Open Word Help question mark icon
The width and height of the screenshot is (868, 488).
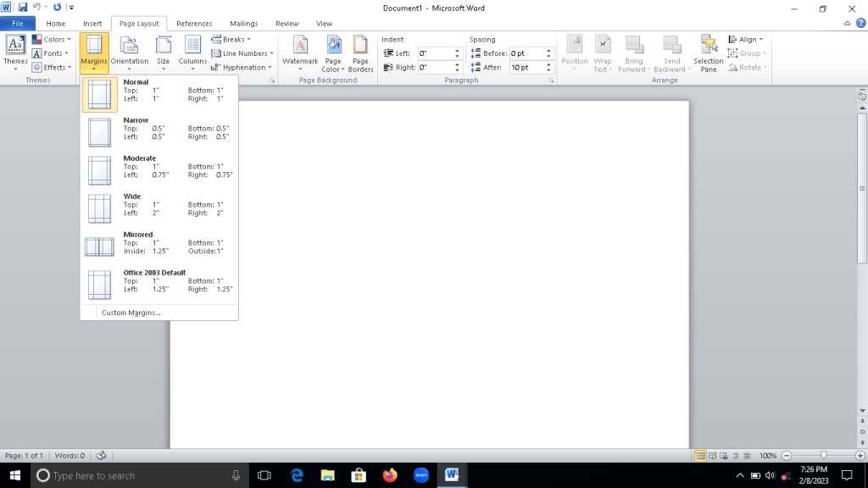pos(861,23)
